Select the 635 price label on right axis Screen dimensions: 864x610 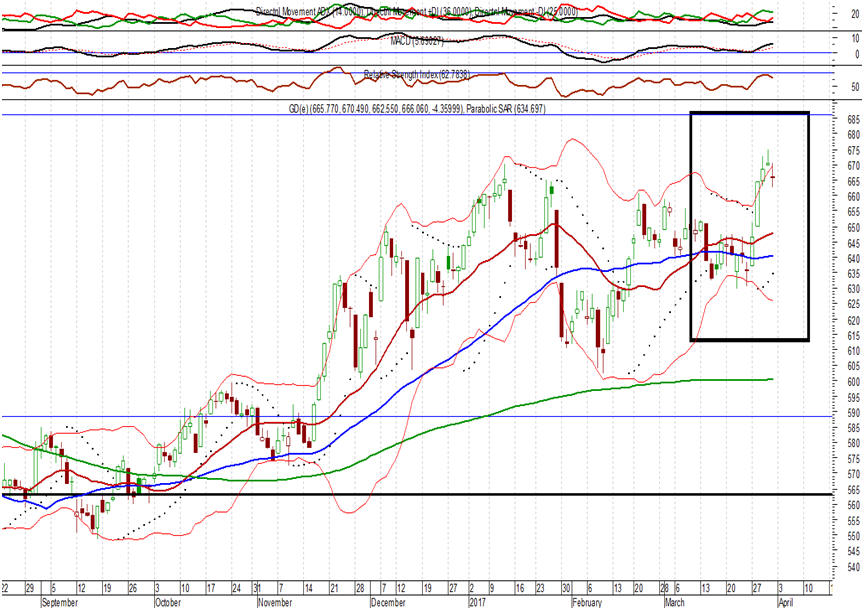click(x=854, y=274)
